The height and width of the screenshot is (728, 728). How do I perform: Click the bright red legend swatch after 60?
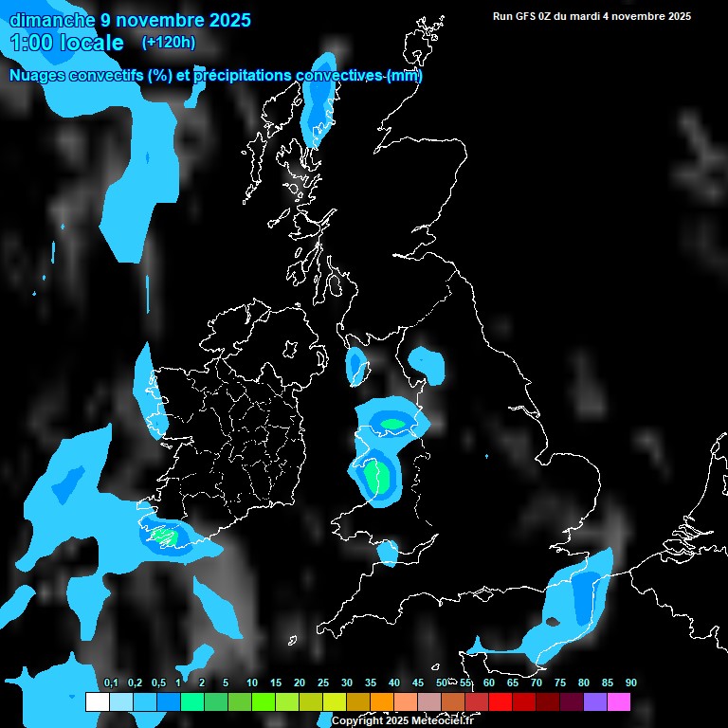point(500,702)
